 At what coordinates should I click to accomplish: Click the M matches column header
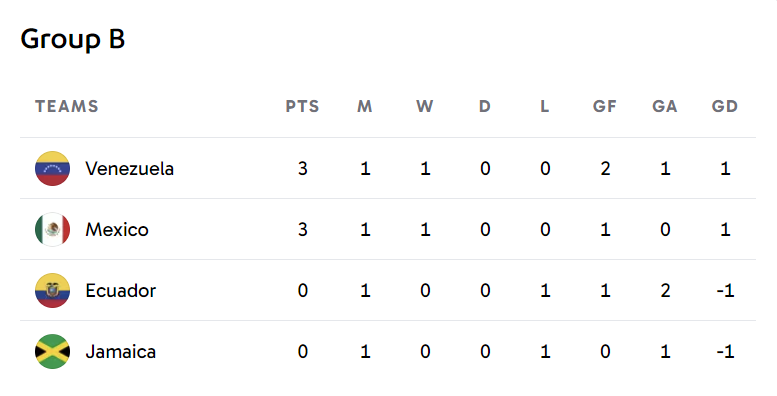(365, 106)
